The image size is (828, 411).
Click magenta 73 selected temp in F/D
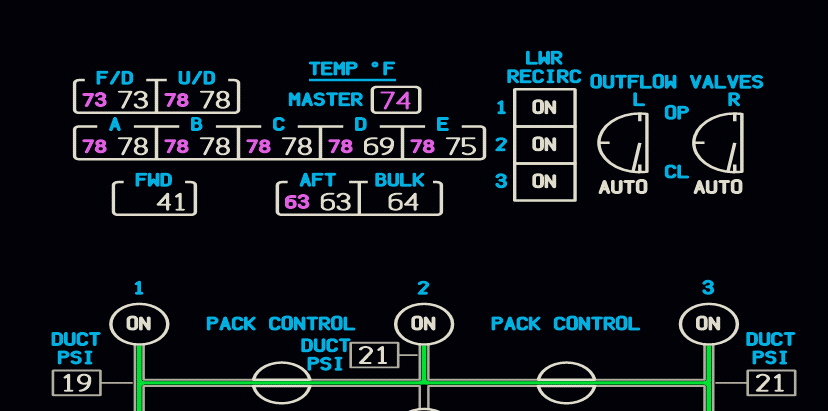(x=95, y=100)
